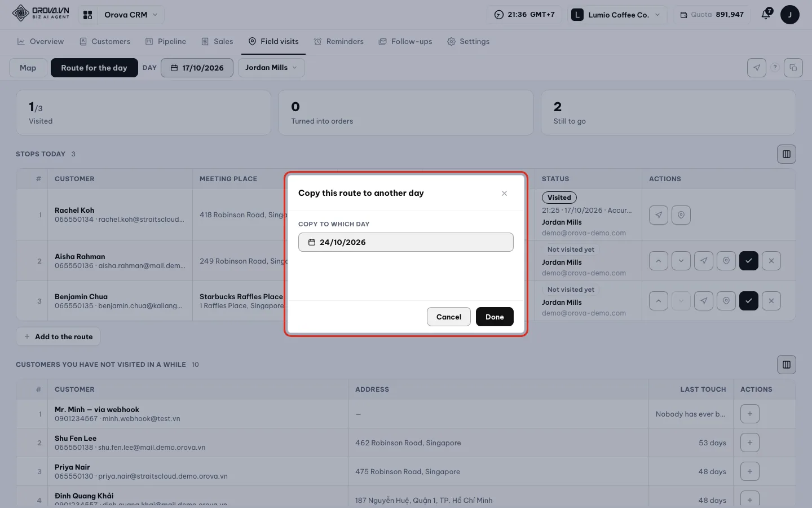Click the navigate route icon in toolbar
The width and height of the screenshot is (812, 508).
click(757, 68)
